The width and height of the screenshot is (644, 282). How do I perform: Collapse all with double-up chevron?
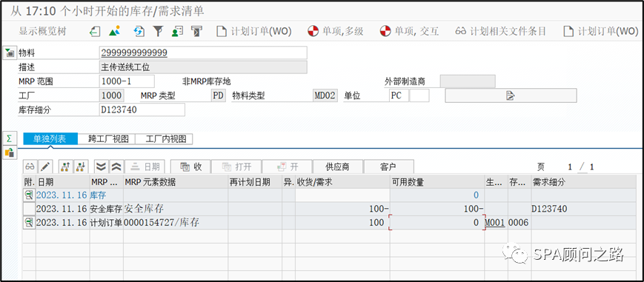click(x=116, y=167)
